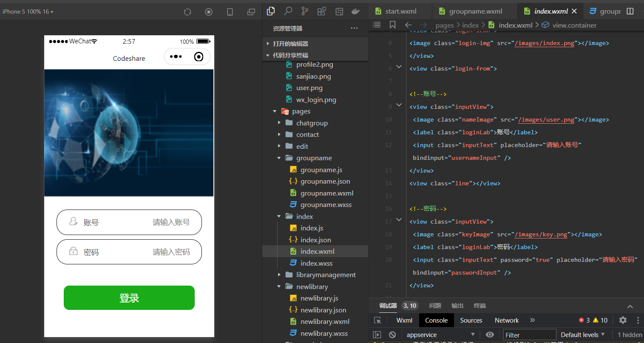Click the bookmark icon in the breadcrumb bar
Image resolution: width=644 pixels, height=343 pixels.
click(x=392, y=25)
